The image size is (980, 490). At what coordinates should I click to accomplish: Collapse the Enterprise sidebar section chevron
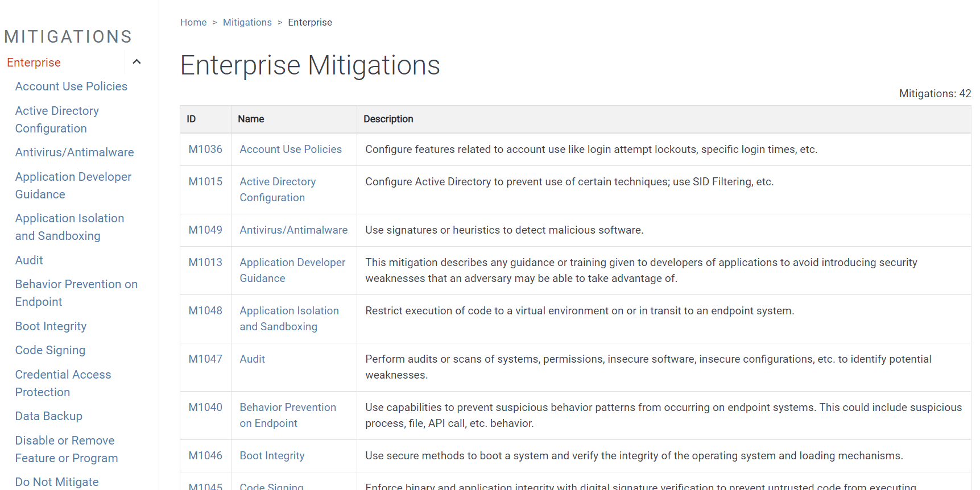point(137,62)
